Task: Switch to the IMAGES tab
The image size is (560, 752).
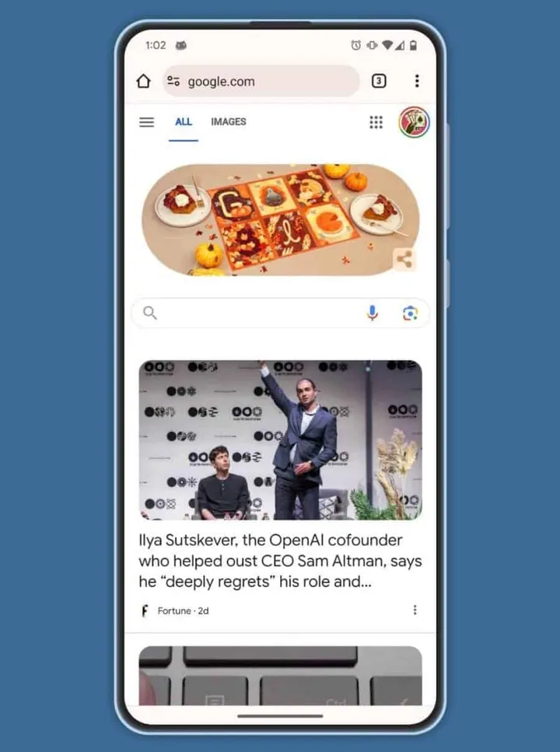Action: pyautogui.click(x=229, y=122)
